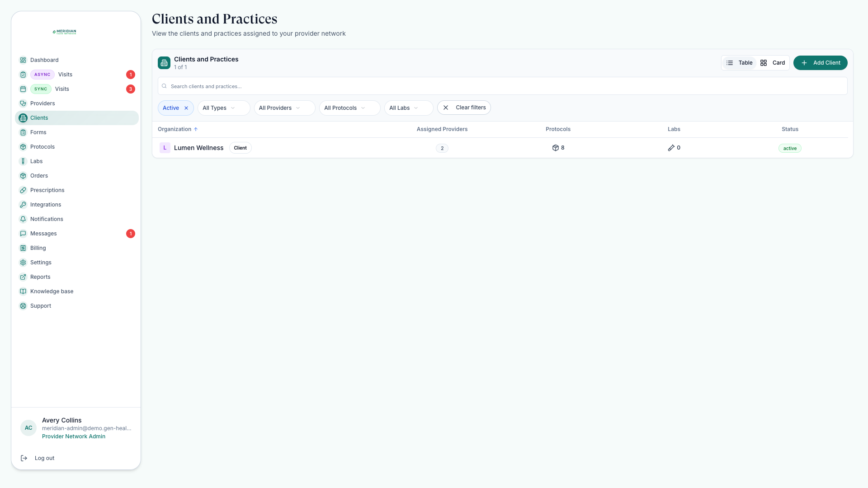Click the Forms clipboard icon
The width and height of the screenshot is (868, 488).
23,132
